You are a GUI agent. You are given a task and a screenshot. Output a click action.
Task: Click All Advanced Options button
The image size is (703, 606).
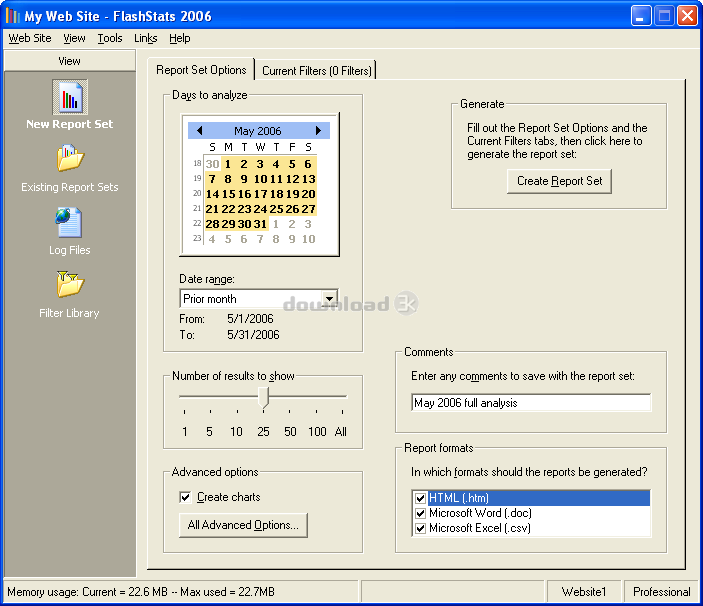[243, 526]
